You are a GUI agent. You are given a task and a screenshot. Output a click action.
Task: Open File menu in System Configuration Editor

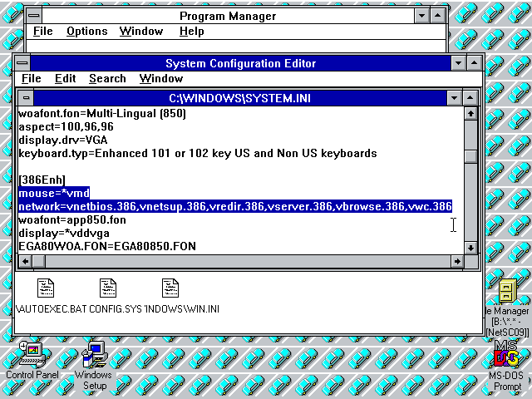[32, 78]
